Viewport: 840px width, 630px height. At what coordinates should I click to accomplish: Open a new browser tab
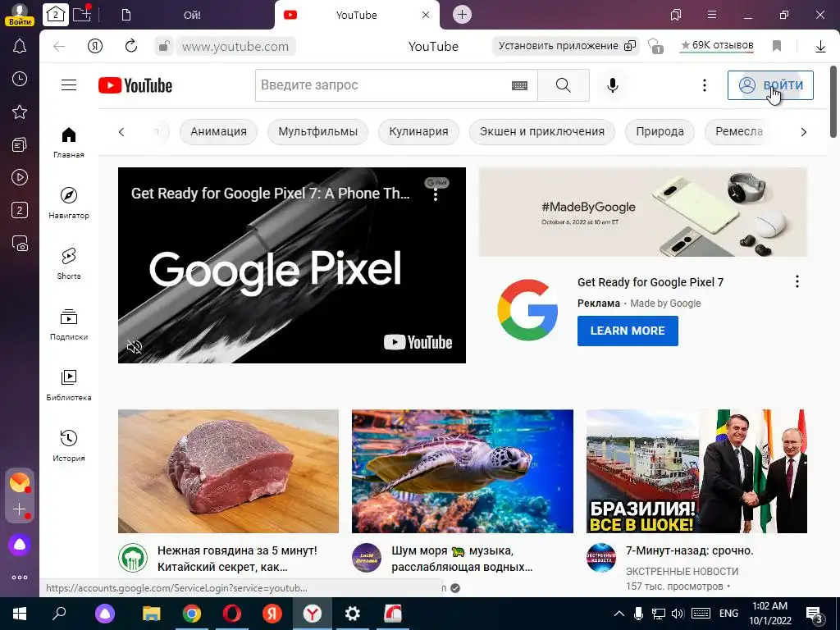coord(463,15)
